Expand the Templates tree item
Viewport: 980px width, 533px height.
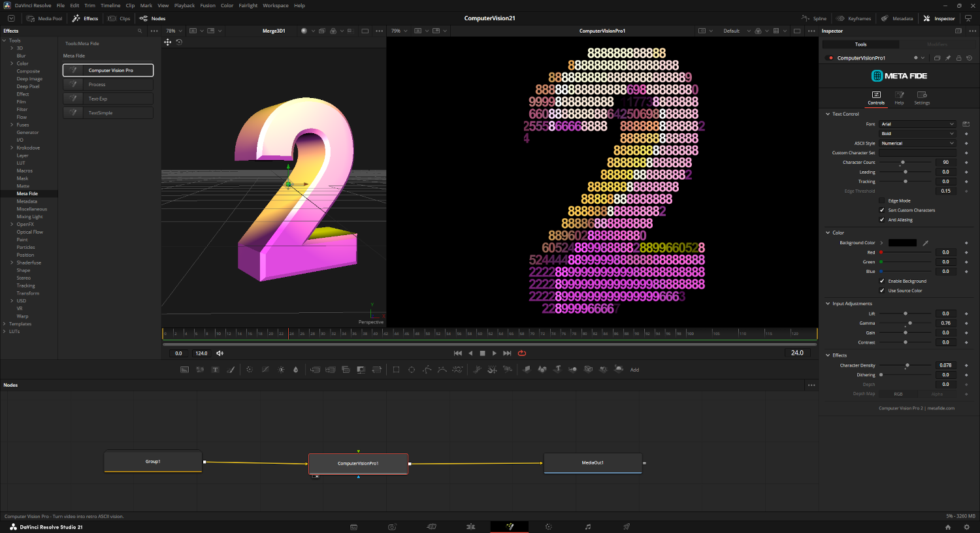coord(5,324)
